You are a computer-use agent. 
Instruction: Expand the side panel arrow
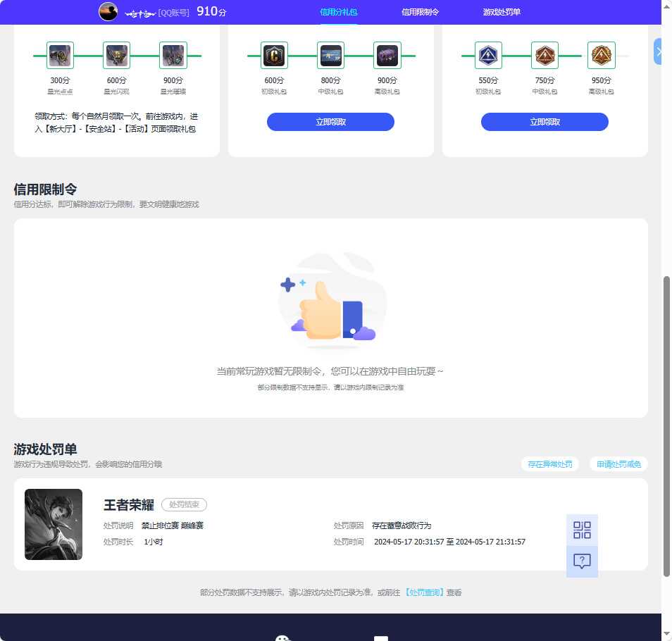coord(658,51)
